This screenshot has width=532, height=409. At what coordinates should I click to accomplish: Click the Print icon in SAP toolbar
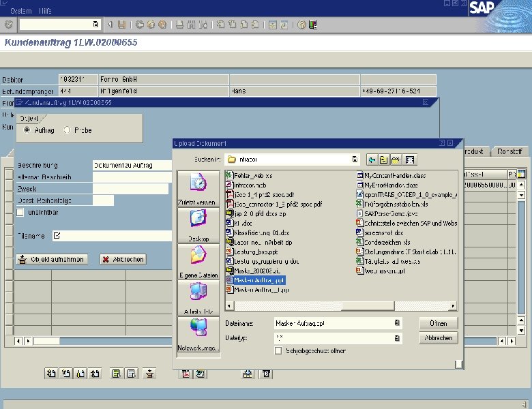pyautogui.click(x=180, y=25)
